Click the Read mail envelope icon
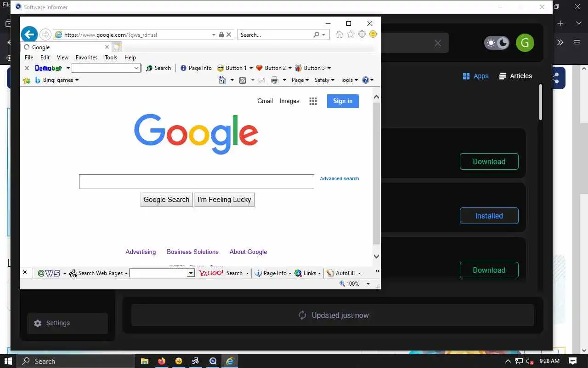Image resolution: width=588 pixels, height=368 pixels. pyautogui.click(x=262, y=80)
